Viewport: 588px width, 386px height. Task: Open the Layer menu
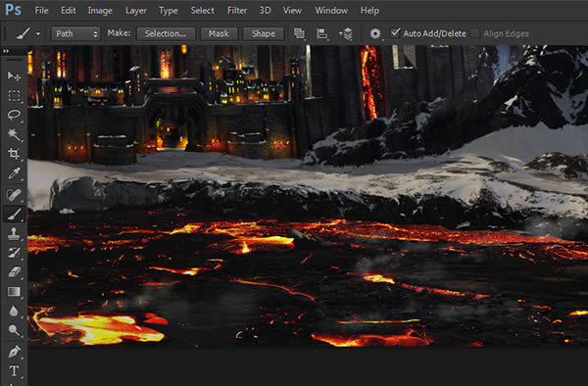(136, 11)
